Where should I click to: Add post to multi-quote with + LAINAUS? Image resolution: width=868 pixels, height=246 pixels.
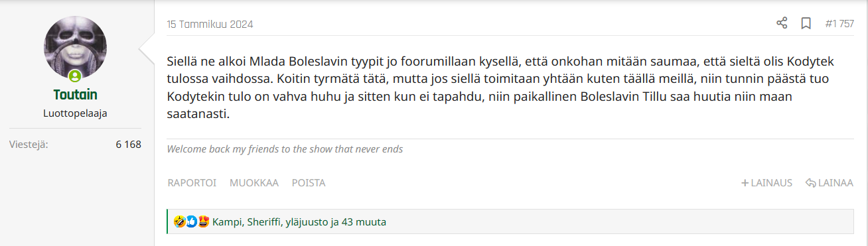click(766, 183)
